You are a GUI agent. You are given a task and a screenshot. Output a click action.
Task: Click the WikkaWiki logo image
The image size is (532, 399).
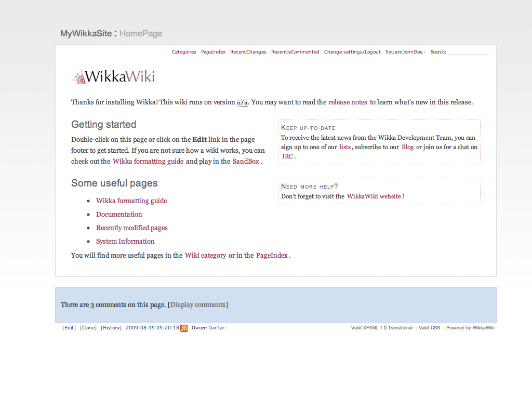pos(114,77)
